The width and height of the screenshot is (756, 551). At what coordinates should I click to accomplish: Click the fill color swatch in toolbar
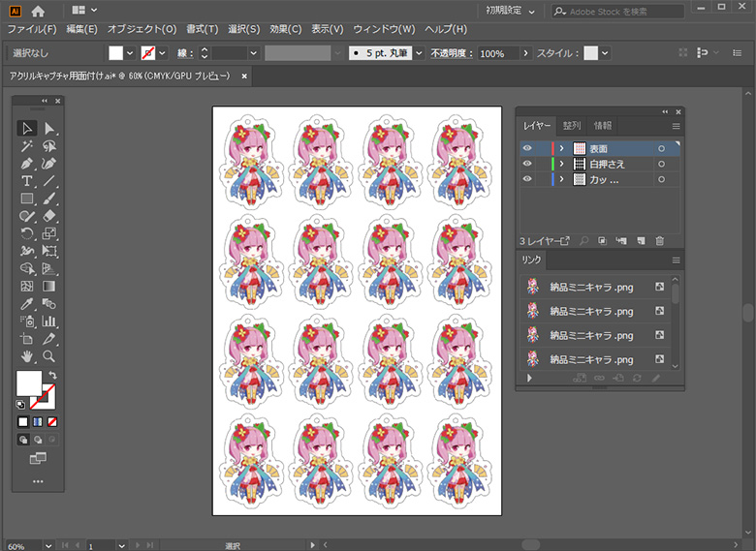(x=115, y=53)
